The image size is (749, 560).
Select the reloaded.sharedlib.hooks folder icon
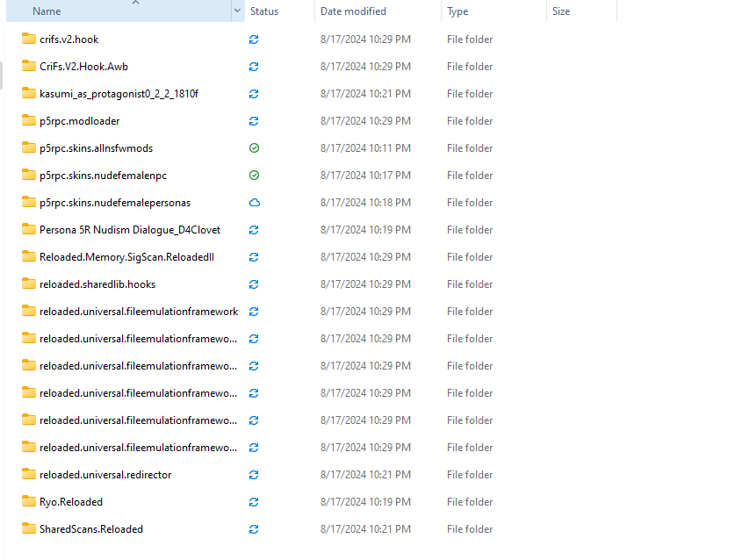tap(29, 284)
